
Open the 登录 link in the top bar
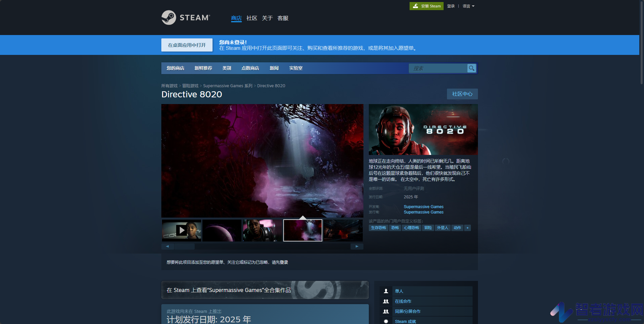(x=451, y=6)
